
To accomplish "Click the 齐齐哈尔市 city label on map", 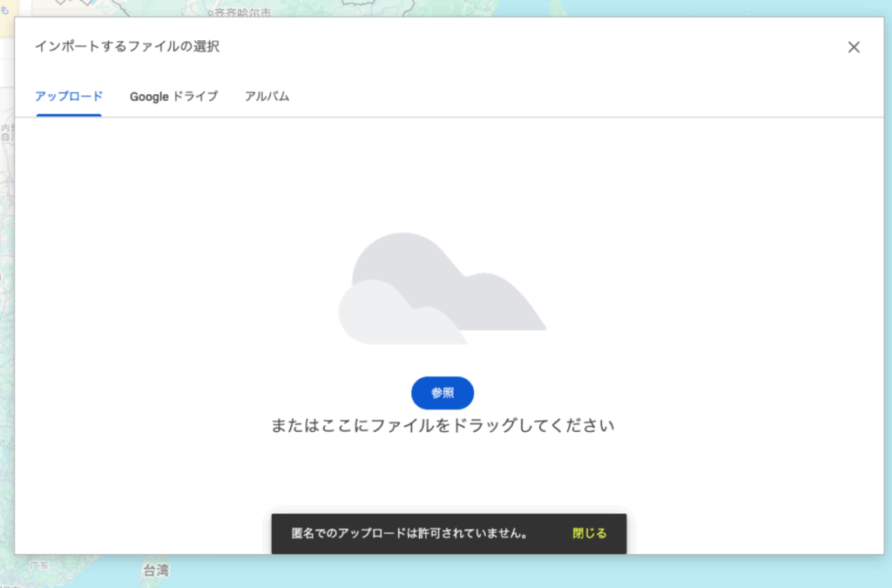I will pyautogui.click(x=243, y=12).
